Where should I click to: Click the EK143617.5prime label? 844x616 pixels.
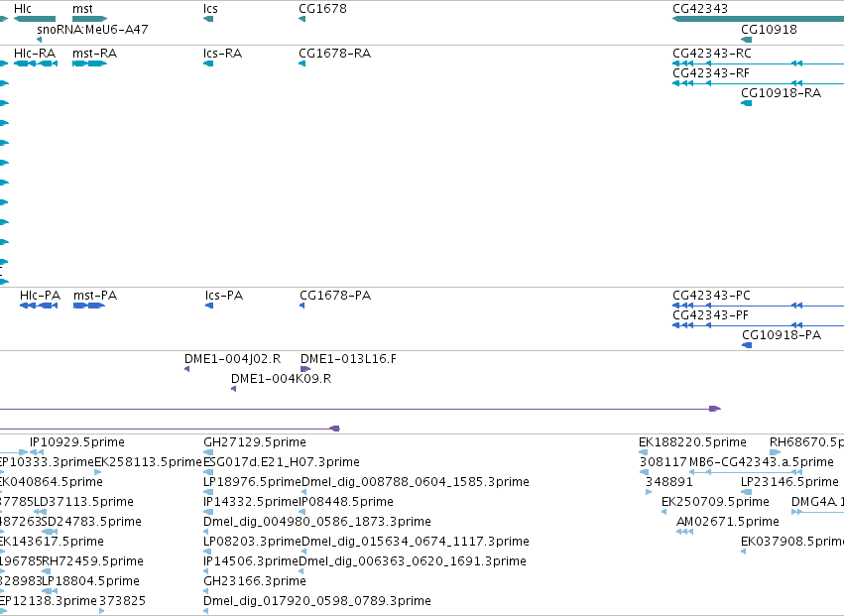point(52,542)
